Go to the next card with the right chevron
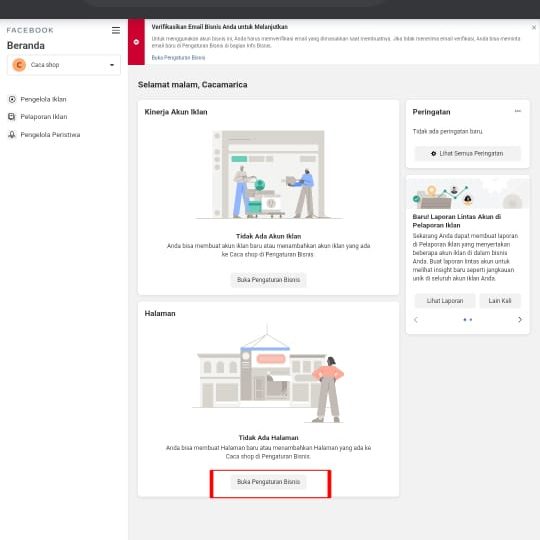540x540 pixels. click(x=520, y=320)
